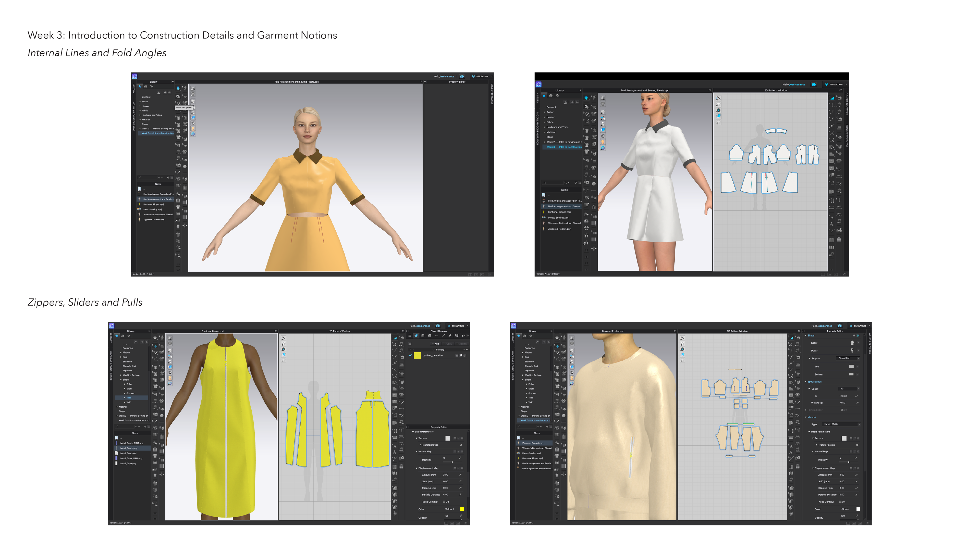Screen dimensions: 980x551
Task: Click cloud icon in Zippered Pocket window header
Action: pyautogui.click(x=840, y=326)
